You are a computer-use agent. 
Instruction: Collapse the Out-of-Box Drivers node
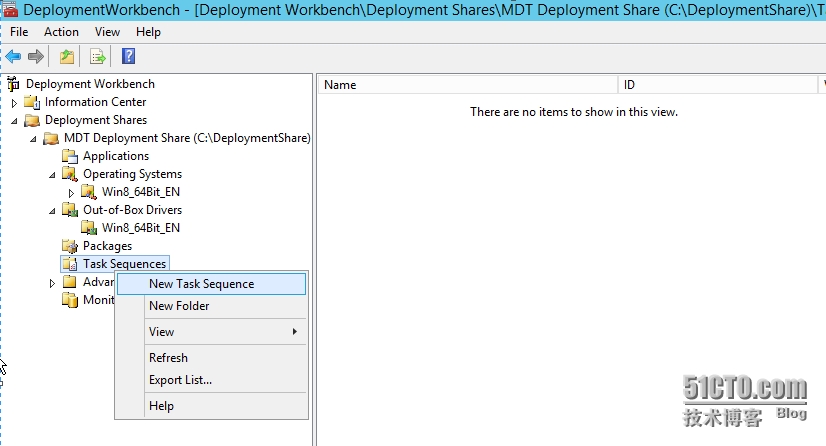click(x=52, y=211)
